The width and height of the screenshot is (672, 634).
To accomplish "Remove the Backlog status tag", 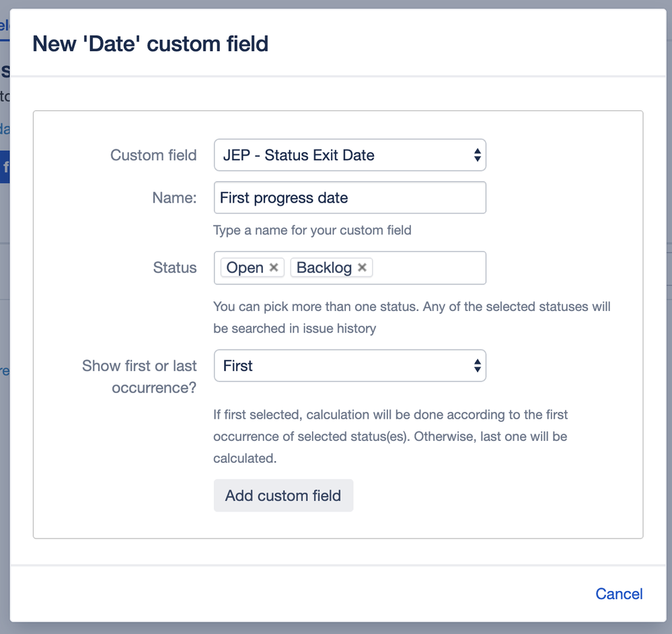I will [362, 268].
